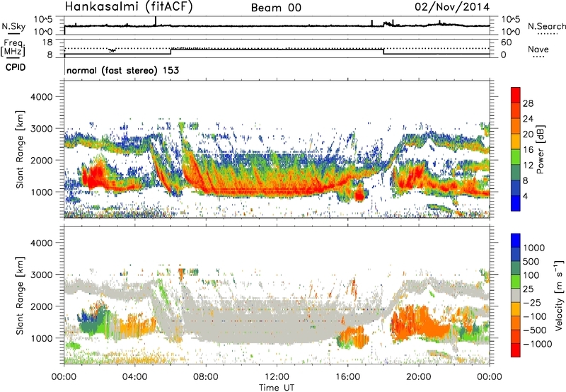Image resolution: width=566 pixels, height=392 pixels.
Task: Click the blue 1000 m/s velocity colorbar top
Action: point(516,241)
